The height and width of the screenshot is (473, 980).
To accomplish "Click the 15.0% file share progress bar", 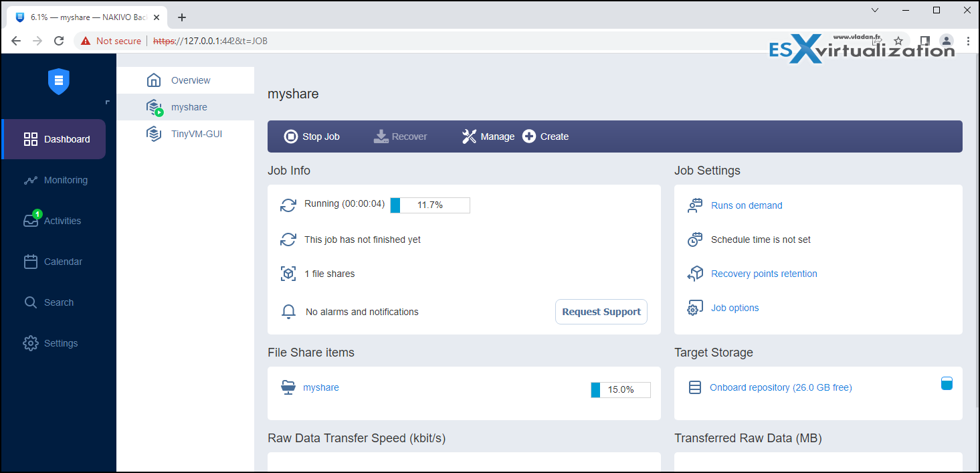I will 621,389.
